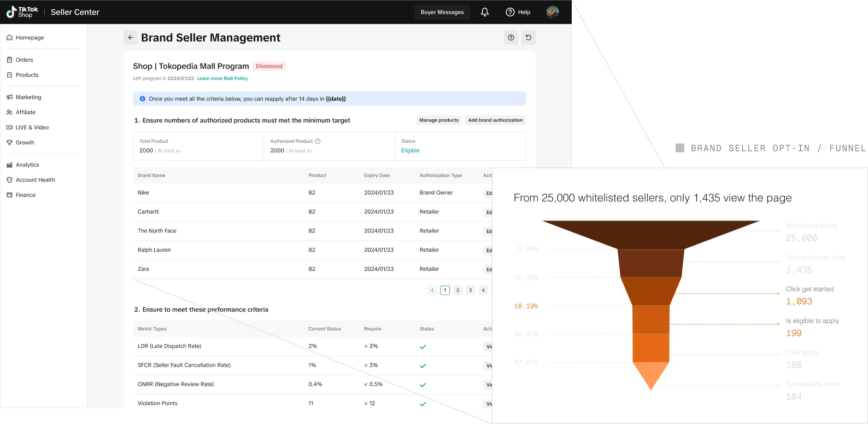Open the Help menu icon
Viewport: 868px width, 424px height.
coord(510,12)
